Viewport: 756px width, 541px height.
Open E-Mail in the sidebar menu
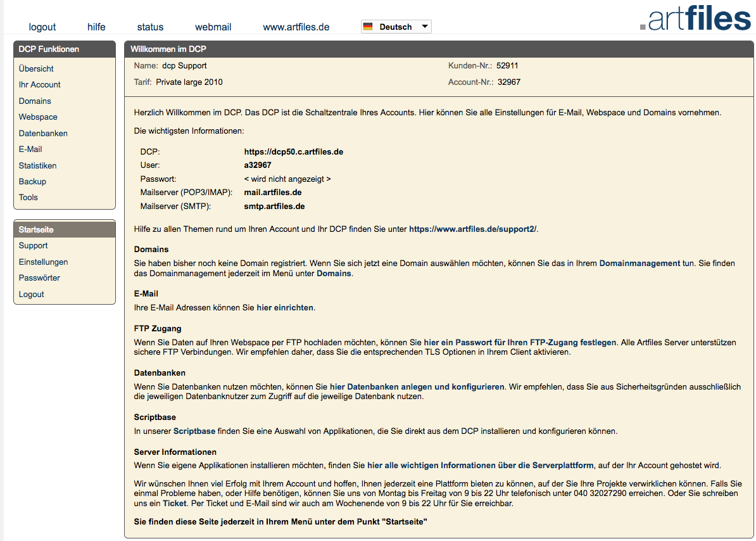coord(30,149)
